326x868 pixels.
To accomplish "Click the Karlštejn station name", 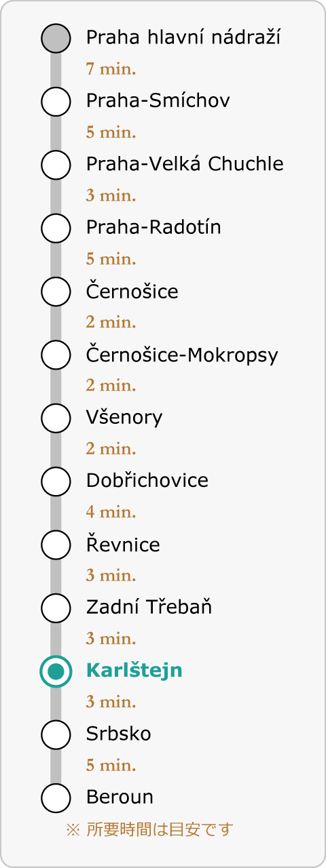I will pos(134,671).
